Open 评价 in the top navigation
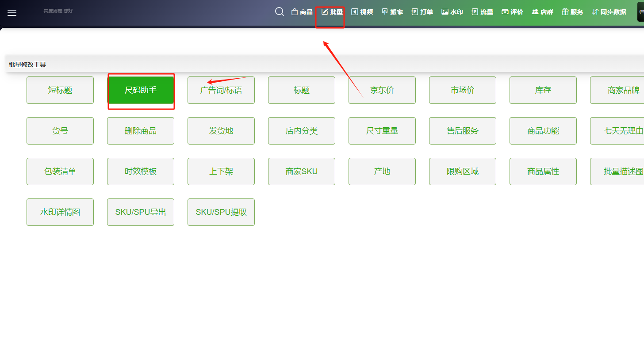 click(512, 12)
